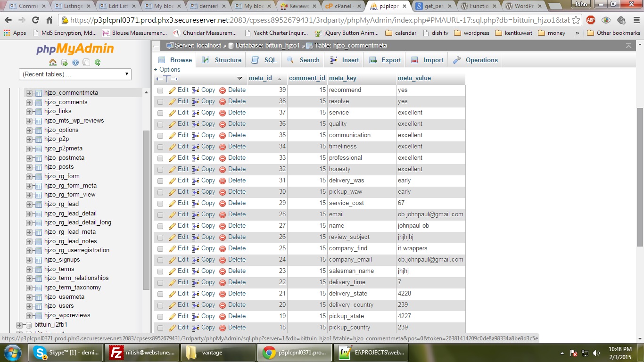Image resolution: width=644 pixels, height=362 pixels.
Task: Switch to the Structure tab
Action: point(221,60)
